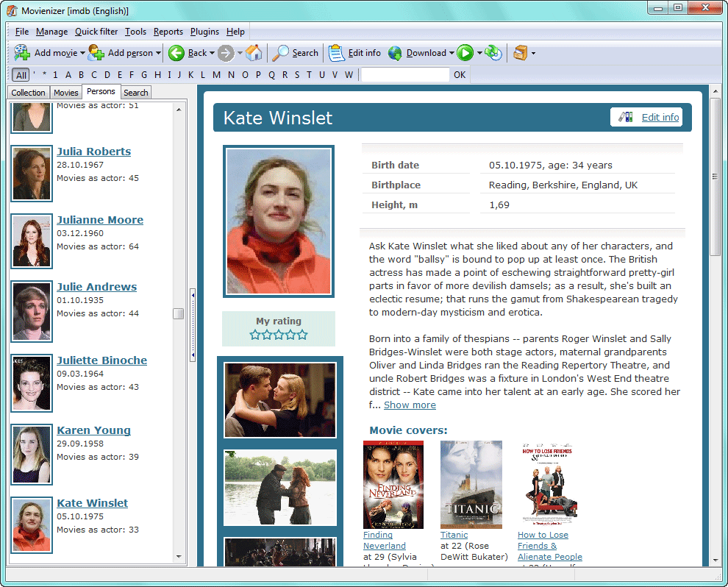The height and width of the screenshot is (587, 728).
Task: Filter list by the asterisk symbol
Action: (45, 74)
